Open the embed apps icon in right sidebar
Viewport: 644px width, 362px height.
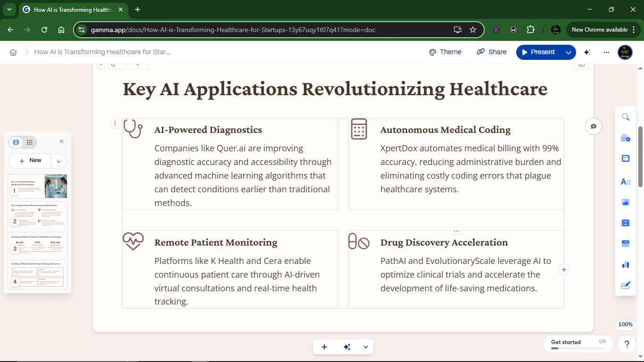[x=626, y=244]
